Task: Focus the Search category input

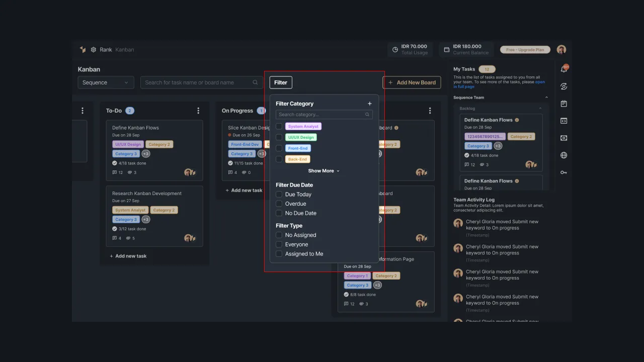Action: pyautogui.click(x=324, y=115)
